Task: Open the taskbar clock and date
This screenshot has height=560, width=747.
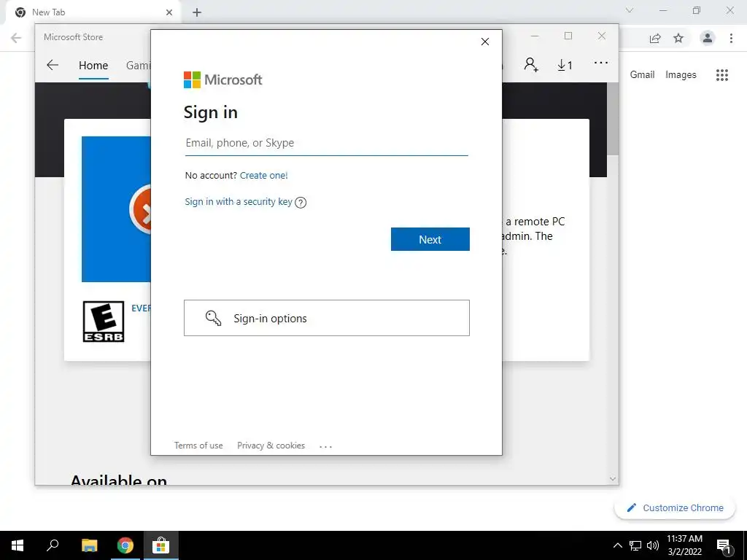Action: [684, 545]
